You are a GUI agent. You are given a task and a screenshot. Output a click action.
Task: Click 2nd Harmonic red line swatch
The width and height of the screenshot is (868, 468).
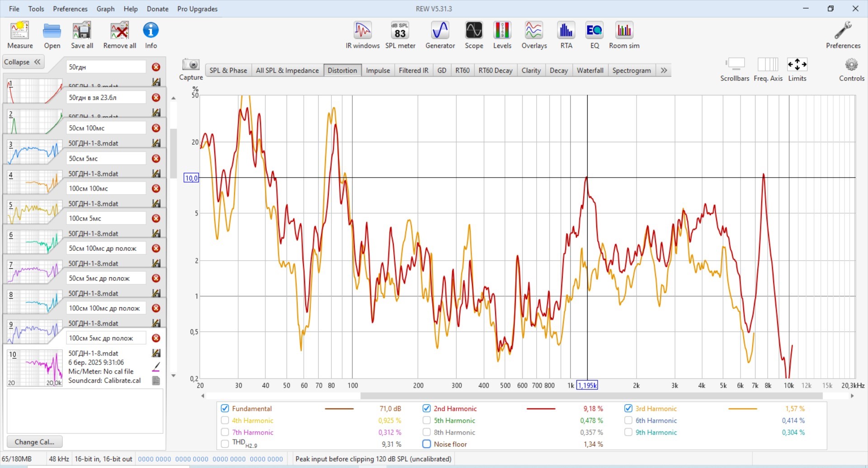541,409
